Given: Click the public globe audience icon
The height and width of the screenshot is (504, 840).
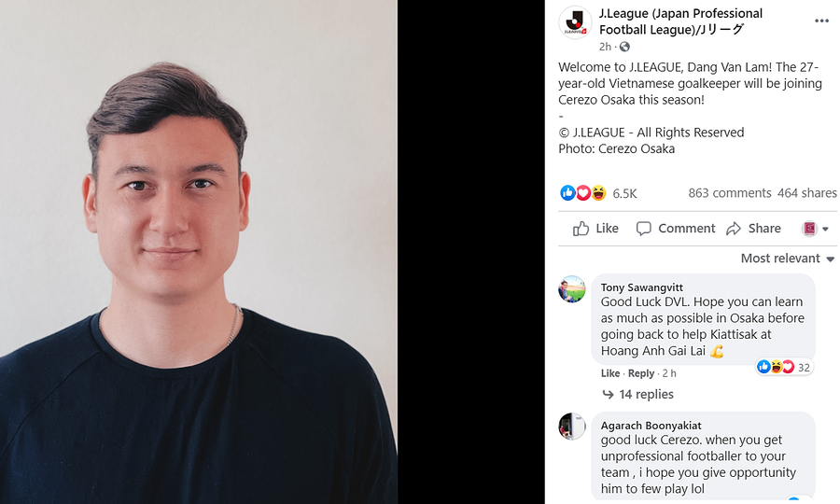Looking at the screenshot, I should coord(624,47).
